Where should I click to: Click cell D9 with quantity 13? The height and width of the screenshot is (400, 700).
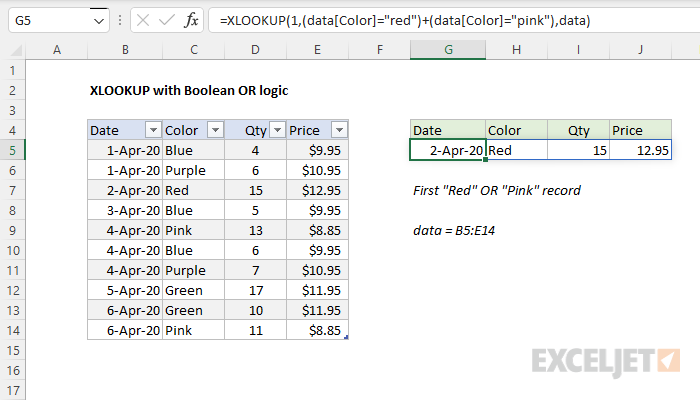tap(255, 230)
